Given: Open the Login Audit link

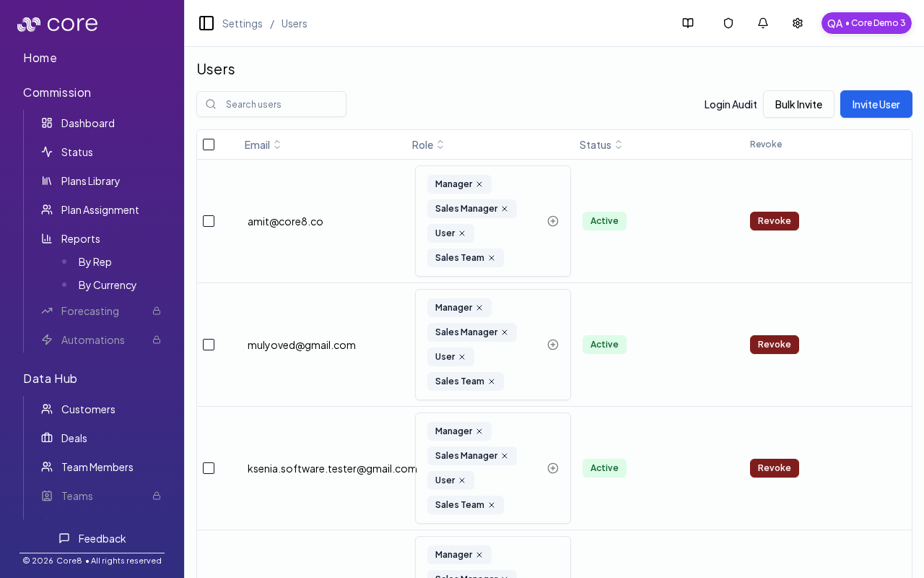Looking at the screenshot, I should click(731, 104).
